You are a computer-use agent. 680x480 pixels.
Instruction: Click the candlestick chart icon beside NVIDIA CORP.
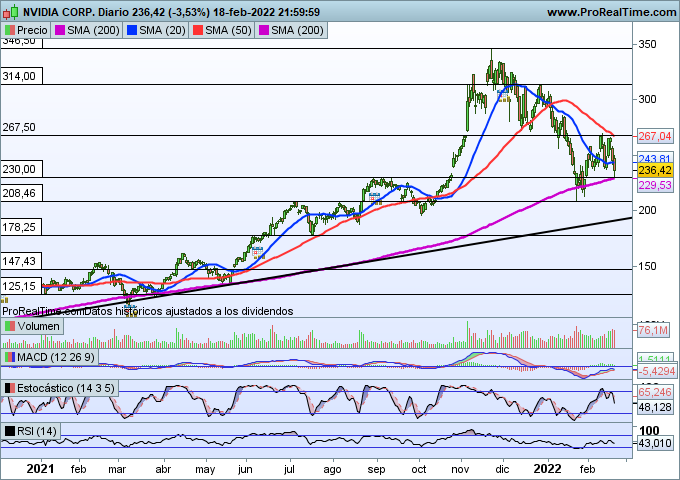pos(10,12)
